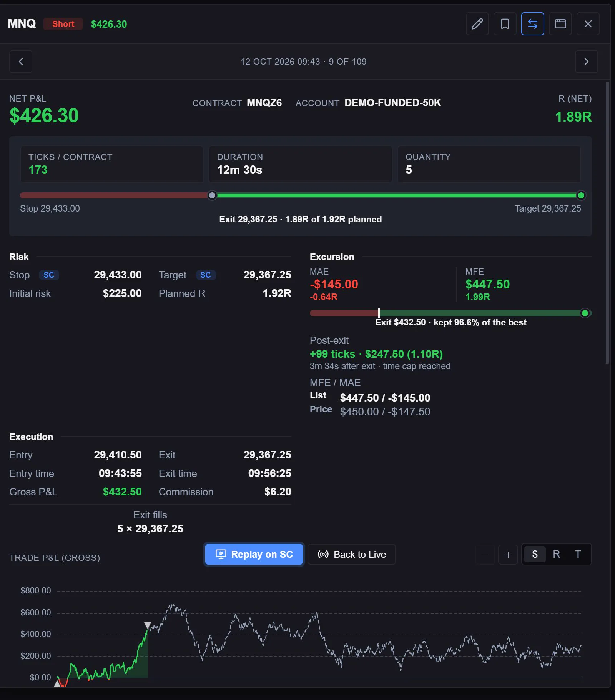Click the 12 OCT 2026 09:43 date label
615x700 pixels.
click(280, 62)
